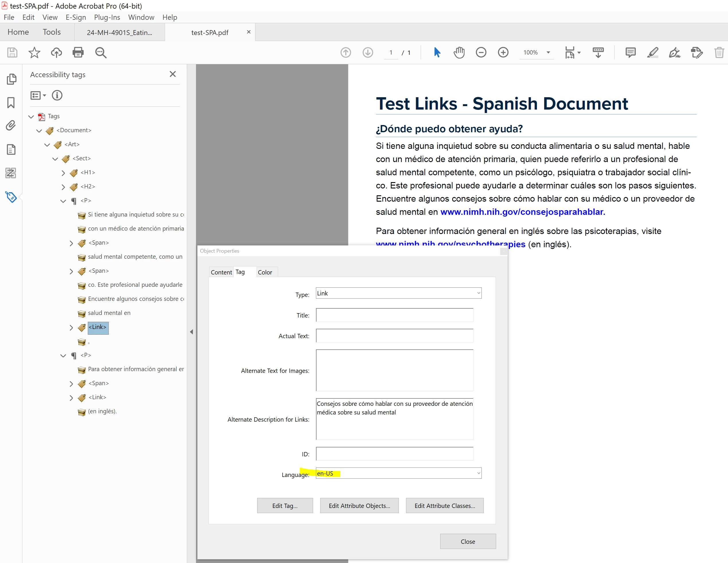Click the Highlight text pen tool
The height and width of the screenshot is (563, 728).
click(652, 53)
